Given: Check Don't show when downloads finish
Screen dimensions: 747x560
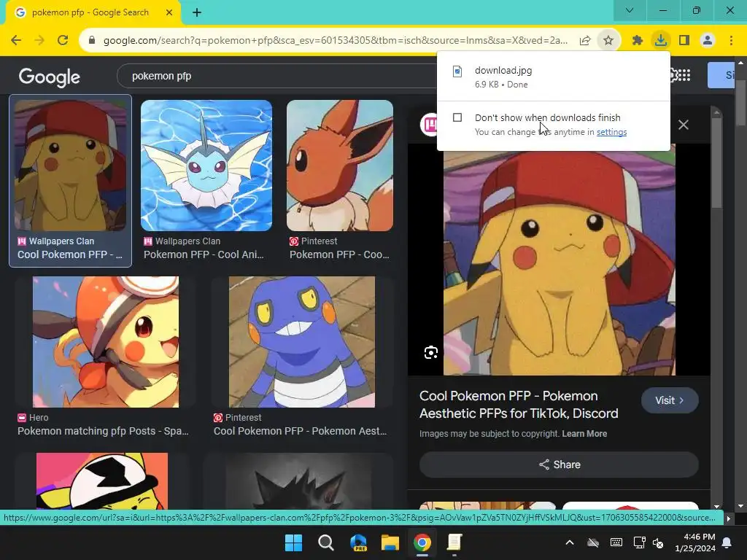Looking at the screenshot, I should 457,117.
